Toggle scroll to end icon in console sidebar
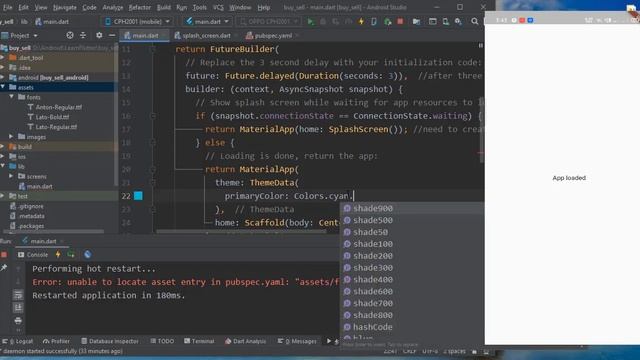The height and width of the screenshot is (360, 640). click(18, 308)
